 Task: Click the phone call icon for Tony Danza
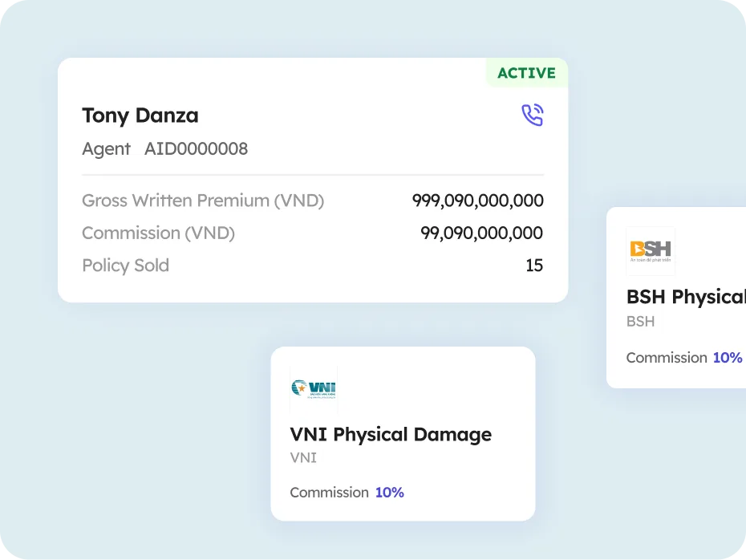coord(532,116)
